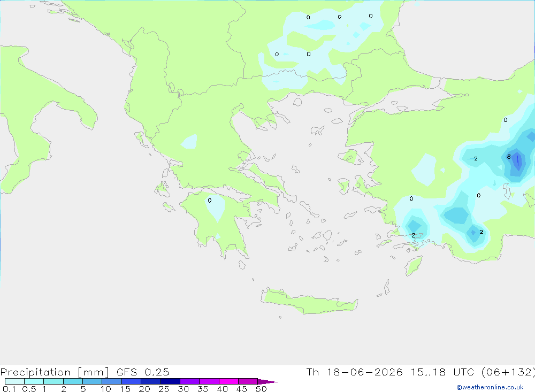The image size is (535, 392).
Task: Click the 45–50 mm legend color swatch
Action: point(248,381)
